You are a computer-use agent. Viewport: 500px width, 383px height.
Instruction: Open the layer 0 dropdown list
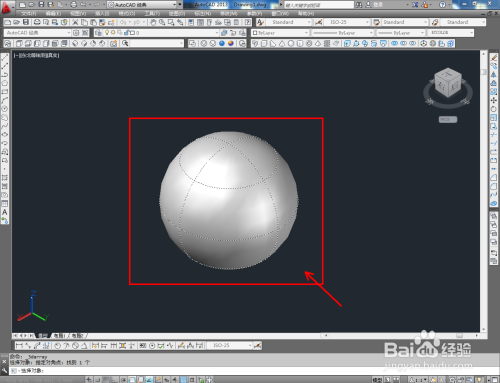(x=217, y=33)
